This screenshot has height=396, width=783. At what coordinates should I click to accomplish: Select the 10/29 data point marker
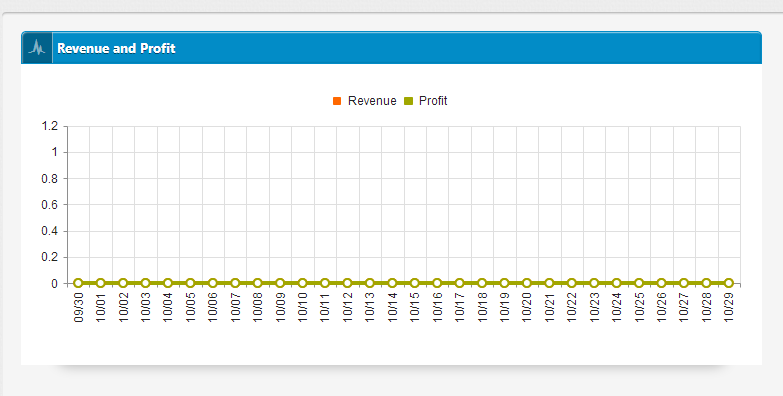point(729,283)
